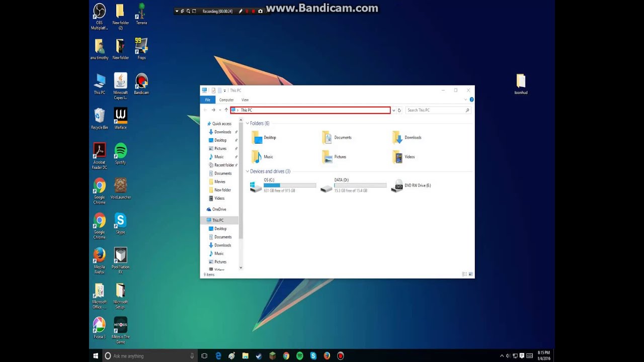Open the address bar history dropdown
The width and height of the screenshot is (644, 362).
tap(393, 110)
